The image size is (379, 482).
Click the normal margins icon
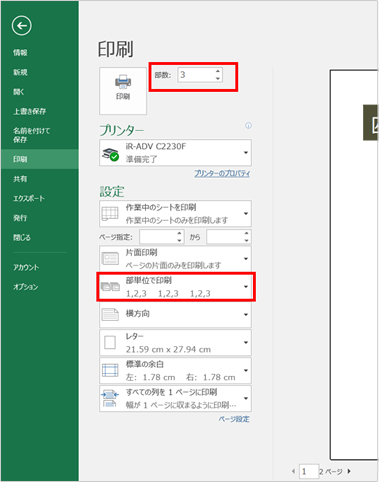coord(110,370)
